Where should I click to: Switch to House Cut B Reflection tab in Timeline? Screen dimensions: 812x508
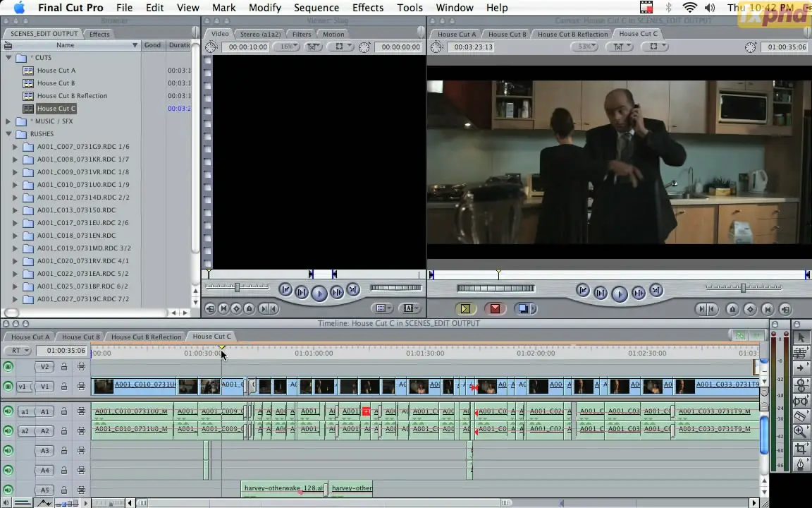[x=146, y=337]
